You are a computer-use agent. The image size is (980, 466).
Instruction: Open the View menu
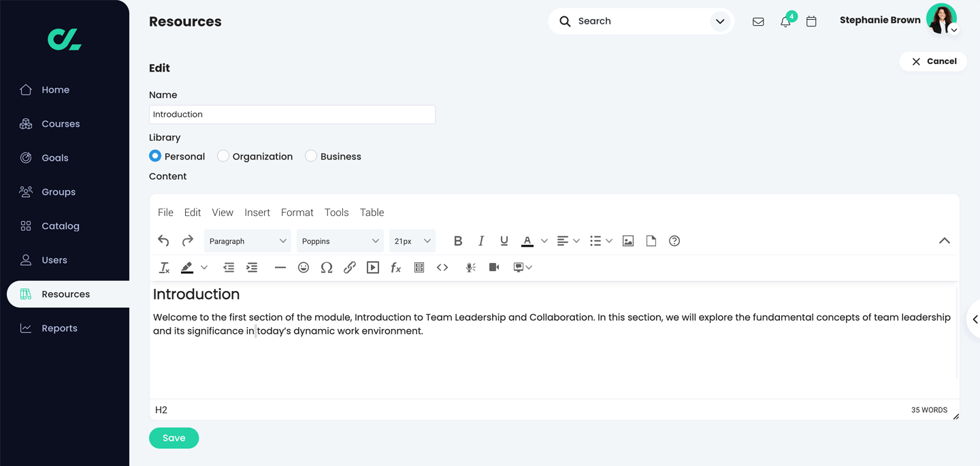point(223,213)
